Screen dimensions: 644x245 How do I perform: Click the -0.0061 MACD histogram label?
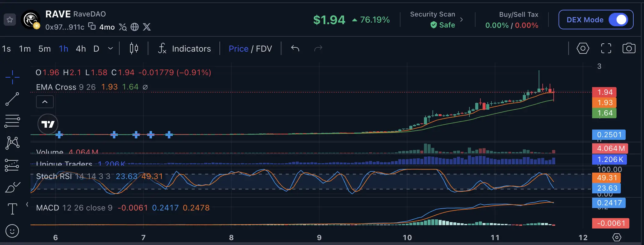click(611, 223)
